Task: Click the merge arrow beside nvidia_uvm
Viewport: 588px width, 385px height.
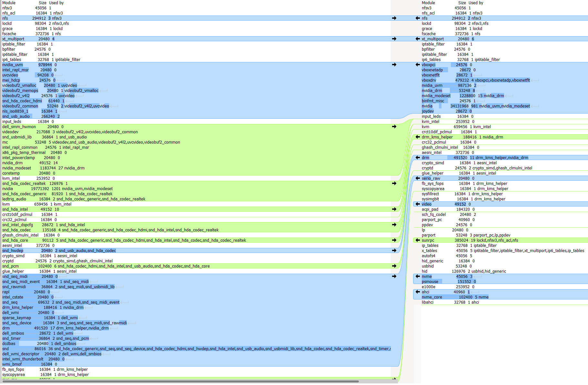Action: [x=394, y=65]
